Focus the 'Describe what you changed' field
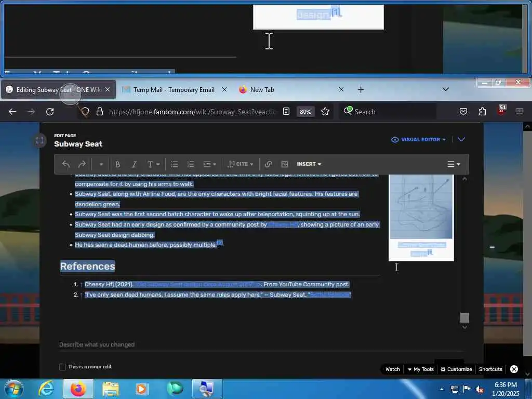Viewport: 532px width, 399px height. [x=261, y=344]
